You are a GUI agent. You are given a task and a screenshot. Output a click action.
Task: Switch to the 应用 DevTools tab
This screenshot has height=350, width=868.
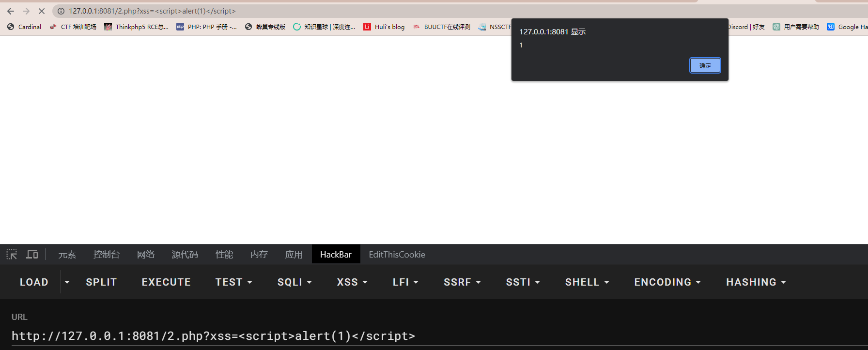pos(294,254)
